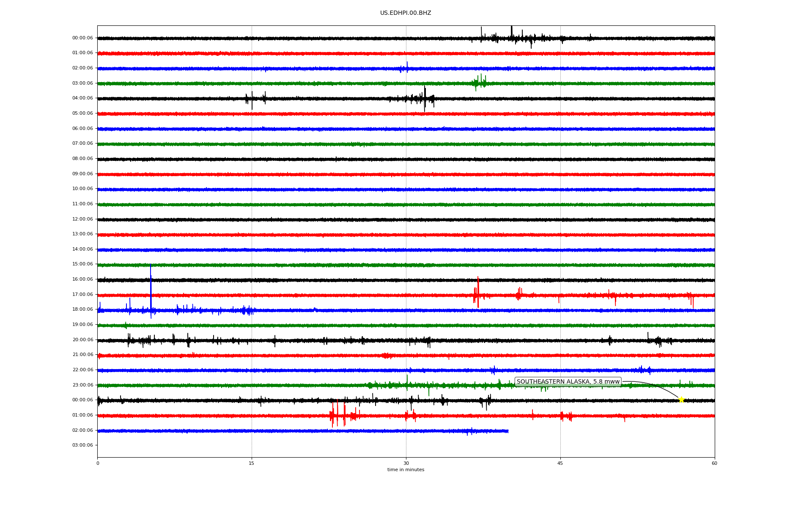This screenshot has height=508, width=812.
Task: Click the 60 tick on x-axis
Action: click(x=714, y=463)
